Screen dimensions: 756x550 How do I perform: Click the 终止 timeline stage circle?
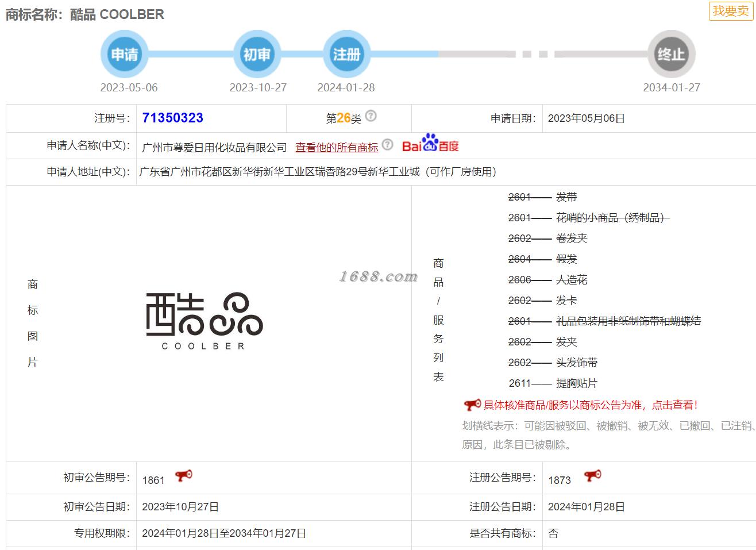(671, 54)
